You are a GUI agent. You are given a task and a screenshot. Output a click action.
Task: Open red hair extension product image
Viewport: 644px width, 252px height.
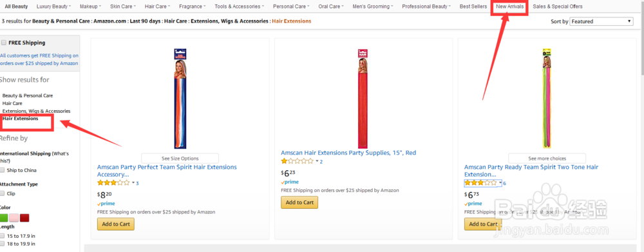coord(363,99)
